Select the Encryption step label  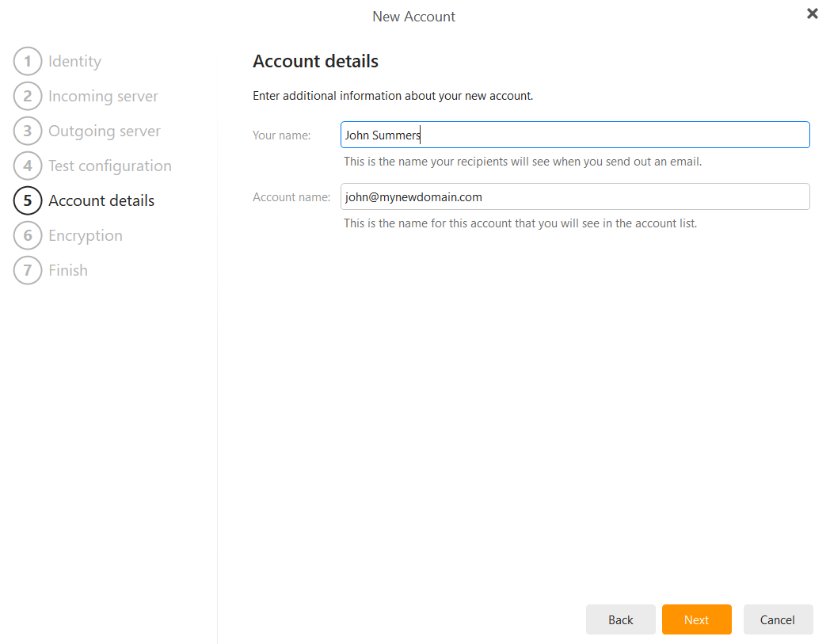[86, 235]
